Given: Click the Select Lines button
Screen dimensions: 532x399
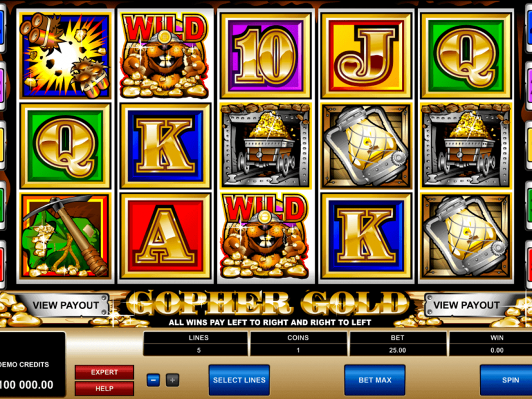Looking at the screenshot, I should pyautogui.click(x=239, y=380).
